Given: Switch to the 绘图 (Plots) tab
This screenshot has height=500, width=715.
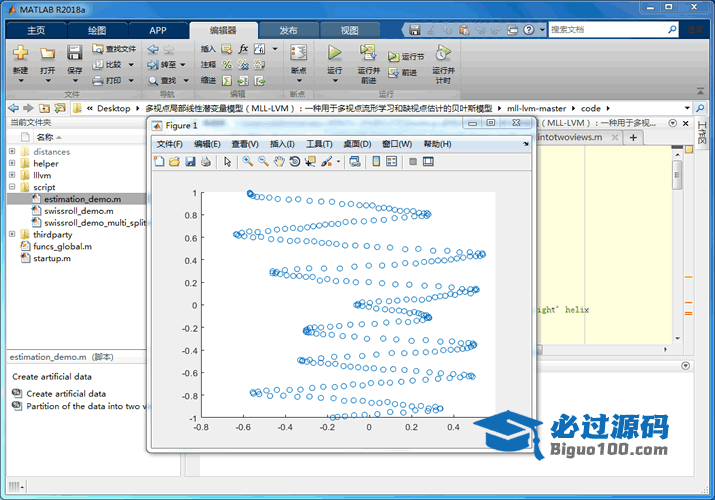Looking at the screenshot, I should tap(97, 31).
